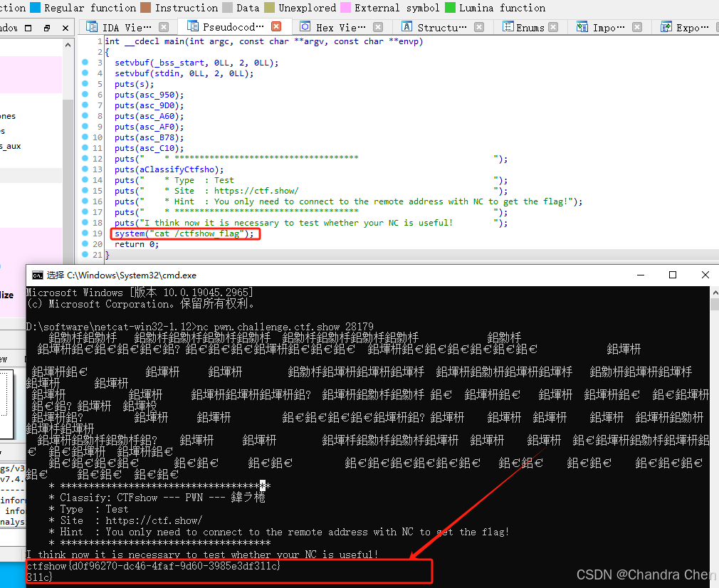Viewport: 719px width, 588px height.
Task: Click the ctfshow flag output line in cmd
Action: coord(153,566)
